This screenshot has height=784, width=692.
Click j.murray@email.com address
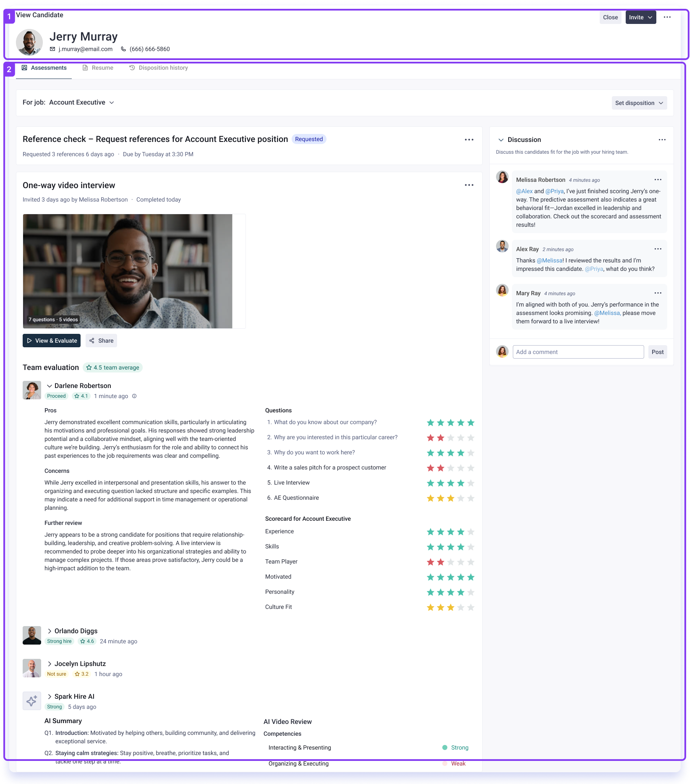tap(86, 49)
